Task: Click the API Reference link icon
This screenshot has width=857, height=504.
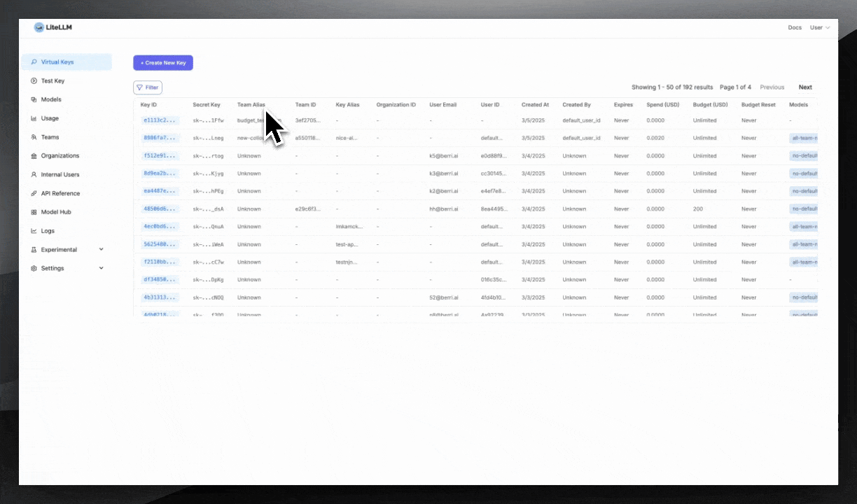Action: (34, 193)
